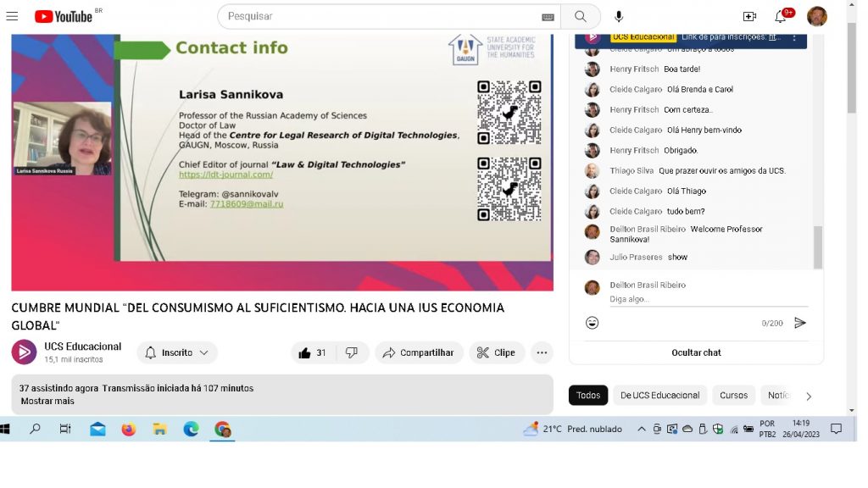
Task: Open the Create video icon
Action: [x=749, y=16]
